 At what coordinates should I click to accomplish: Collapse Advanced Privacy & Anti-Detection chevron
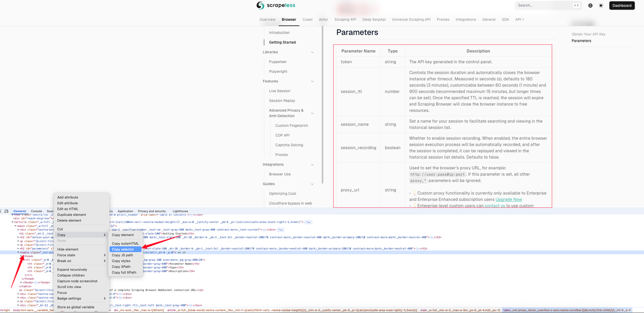tap(312, 113)
